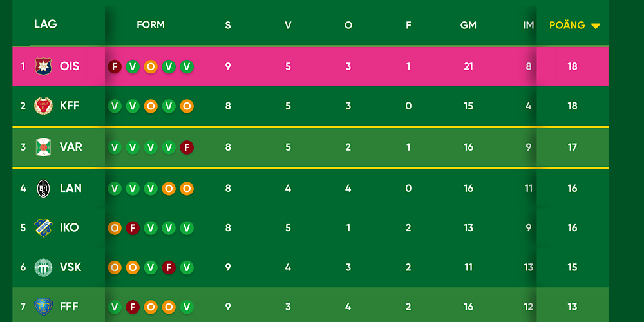644x322 pixels.
Task: Click the FFF team logo
Action: tap(43, 307)
